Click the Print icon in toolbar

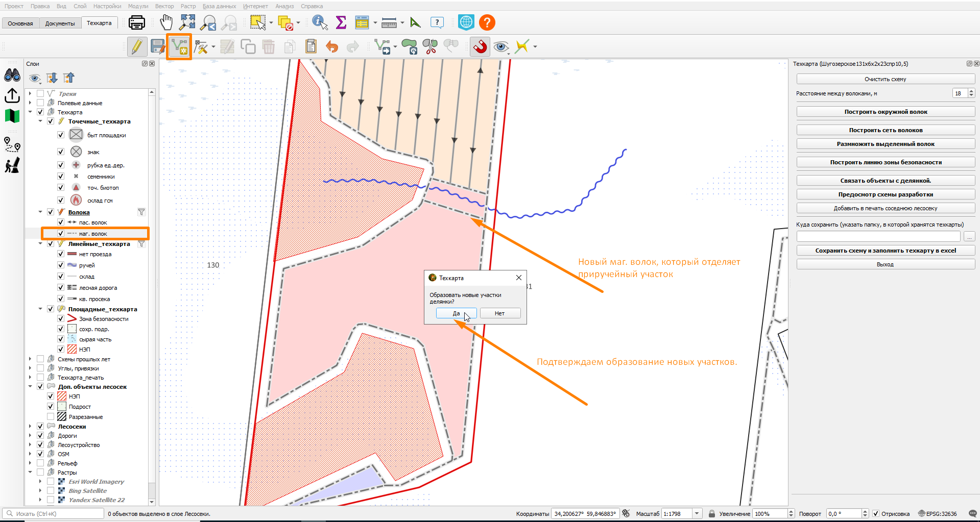click(136, 22)
